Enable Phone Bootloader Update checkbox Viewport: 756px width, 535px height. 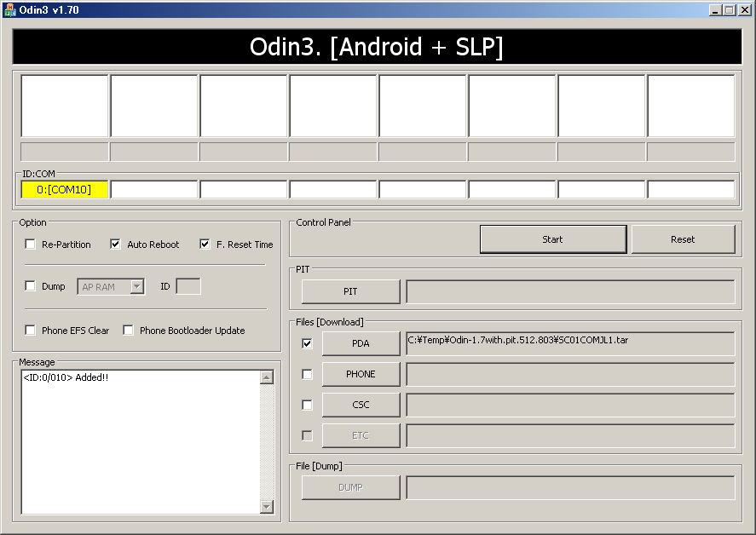129,331
